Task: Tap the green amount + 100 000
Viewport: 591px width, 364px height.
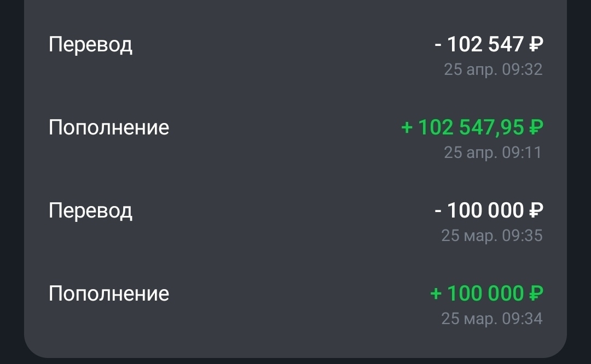Action: pyautogui.click(x=477, y=294)
